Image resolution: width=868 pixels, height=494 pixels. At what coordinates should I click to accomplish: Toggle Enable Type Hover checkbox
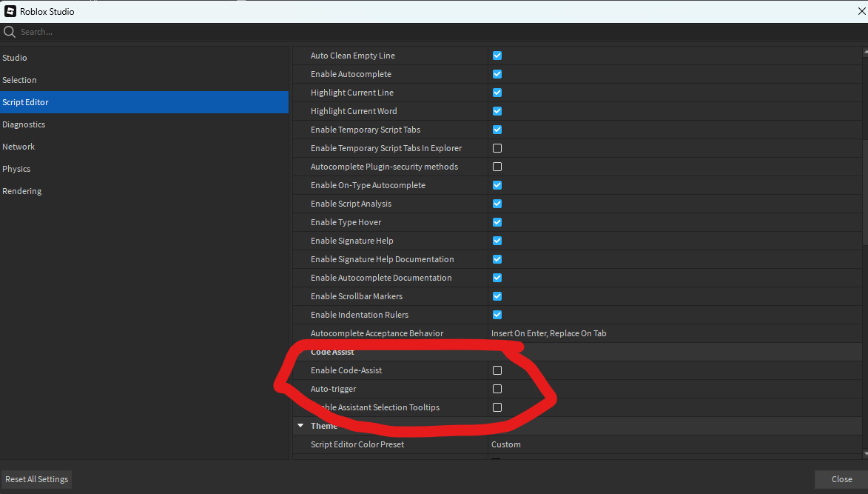pyautogui.click(x=497, y=222)
